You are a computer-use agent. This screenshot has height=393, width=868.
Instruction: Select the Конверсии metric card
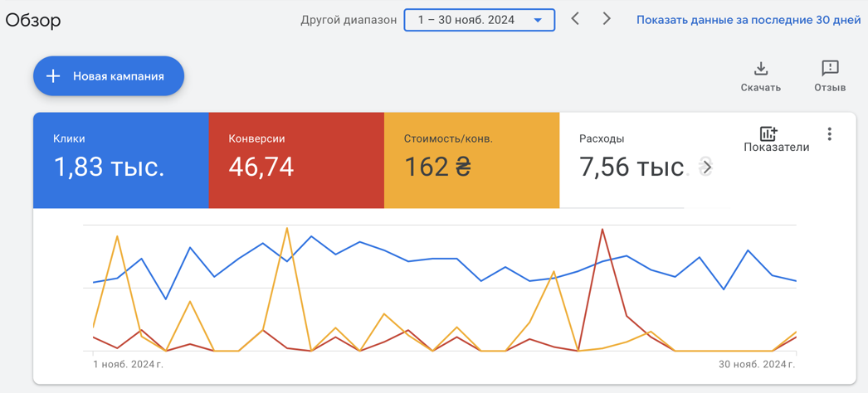[296, 160]
